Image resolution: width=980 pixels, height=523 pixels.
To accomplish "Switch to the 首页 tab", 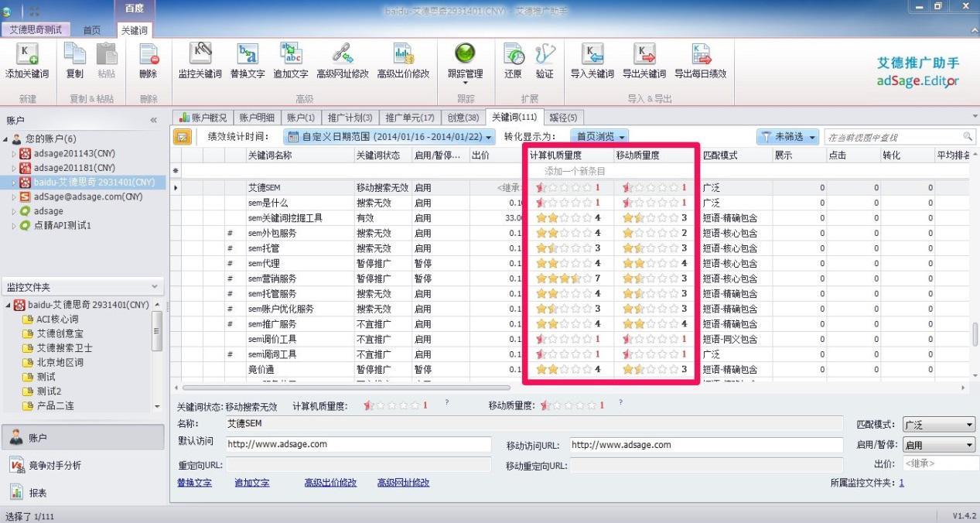I will (x=92, y=30).
